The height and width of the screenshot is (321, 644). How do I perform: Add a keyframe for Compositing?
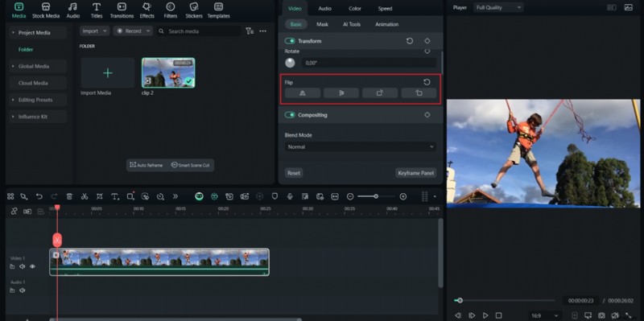(427, 115)
